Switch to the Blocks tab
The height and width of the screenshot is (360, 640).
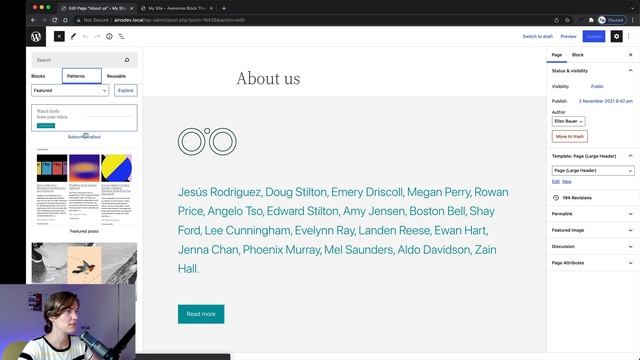tap(38, 76)
